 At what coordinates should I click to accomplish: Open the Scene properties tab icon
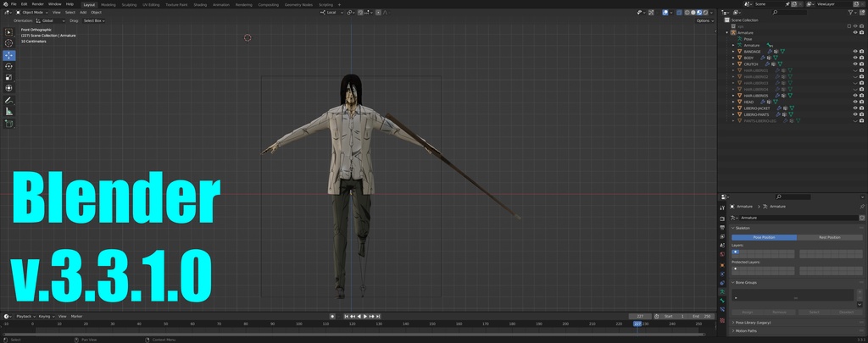(722, 245)
